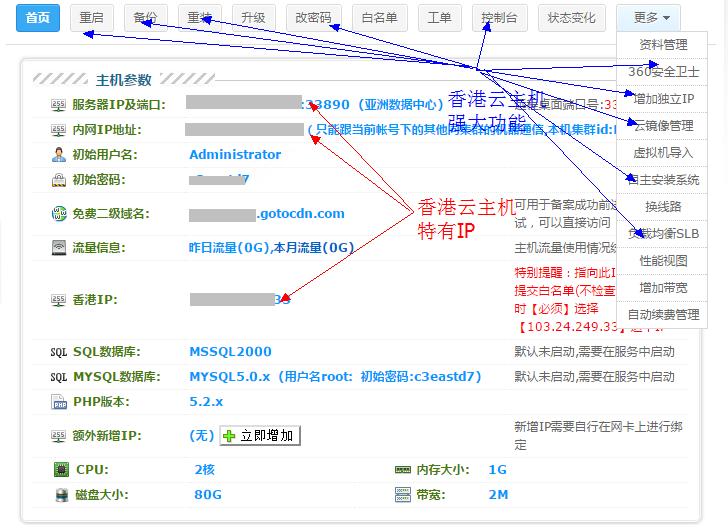Click the 重启 restart button

[91, 18]
